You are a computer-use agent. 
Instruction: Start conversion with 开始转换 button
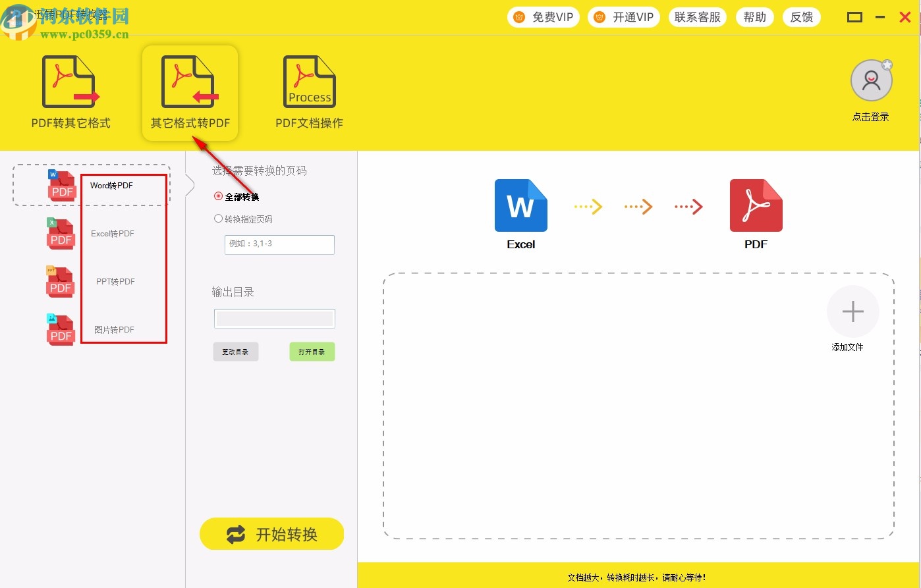(271, 534)
